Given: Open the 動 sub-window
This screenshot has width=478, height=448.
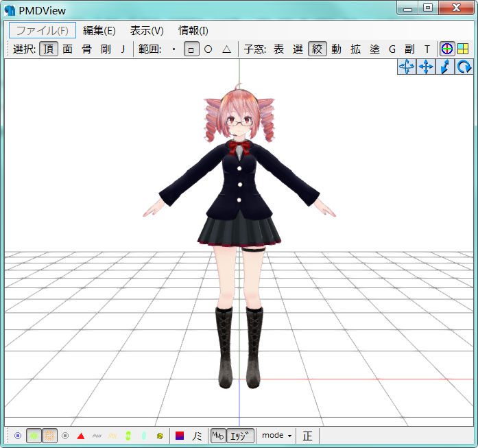Looking at the screenshot, I should 336,49.
